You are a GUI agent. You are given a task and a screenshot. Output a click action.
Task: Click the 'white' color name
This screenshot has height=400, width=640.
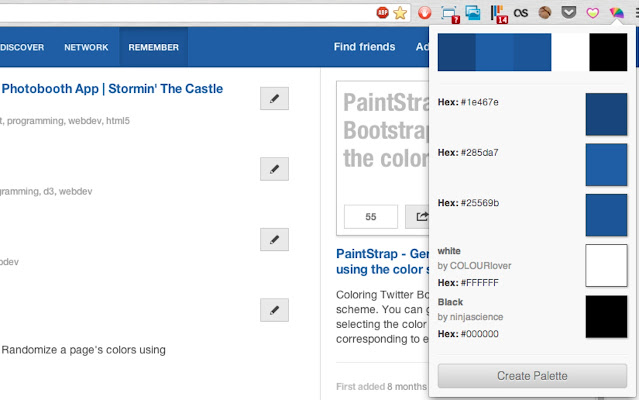point(449,251)
